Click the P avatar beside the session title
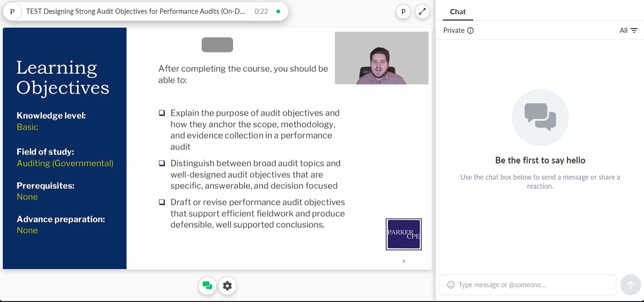Screen dimensions: 644x302 click(12, 11)
